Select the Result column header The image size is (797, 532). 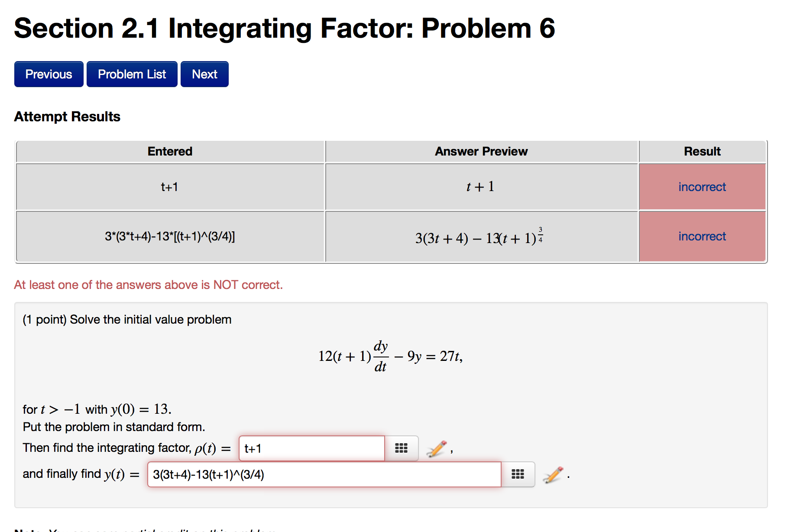[702, 151]
